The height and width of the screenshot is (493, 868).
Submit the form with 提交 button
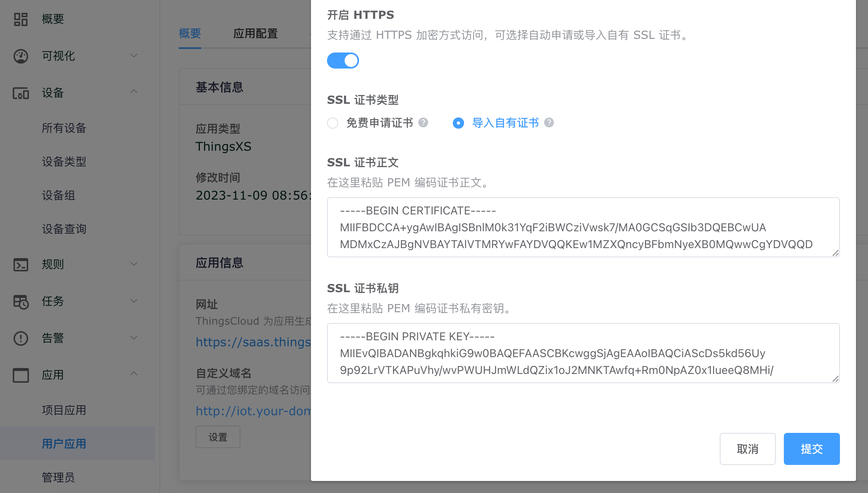(811, 449)
